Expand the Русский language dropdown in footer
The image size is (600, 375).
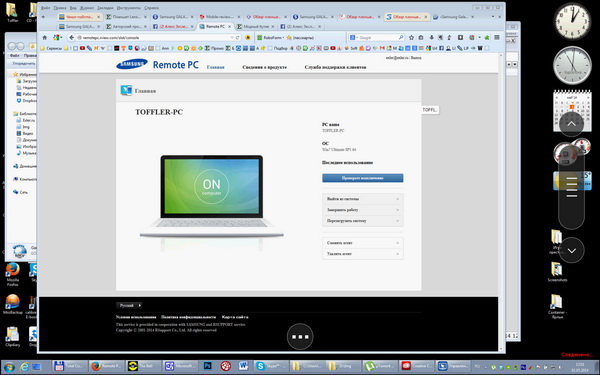[129, 305]
